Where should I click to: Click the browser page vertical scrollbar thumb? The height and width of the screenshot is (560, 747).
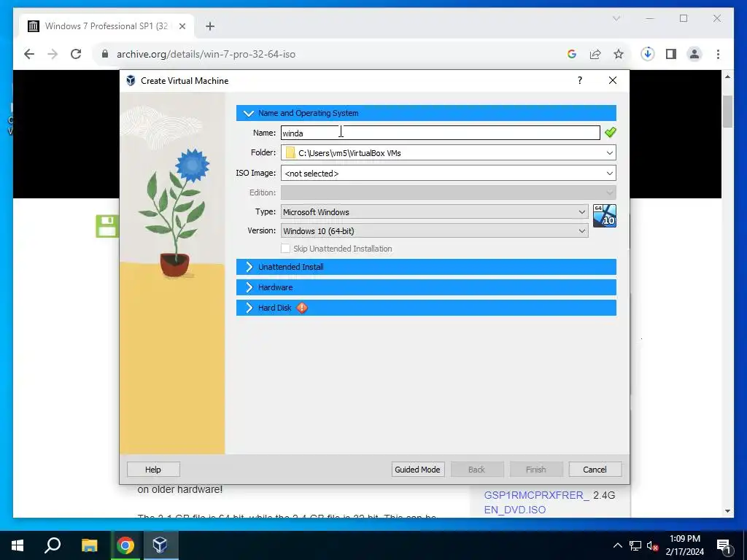(x=727, y=112)
